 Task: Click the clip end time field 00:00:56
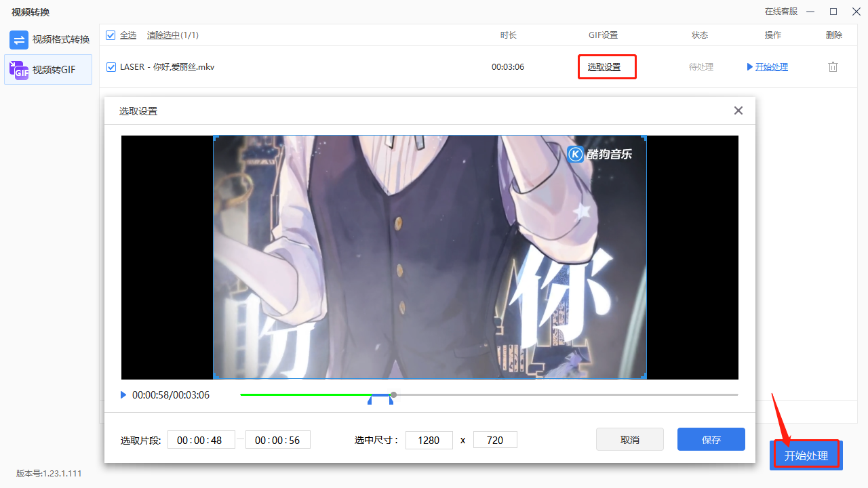click(x=278, y=440)
